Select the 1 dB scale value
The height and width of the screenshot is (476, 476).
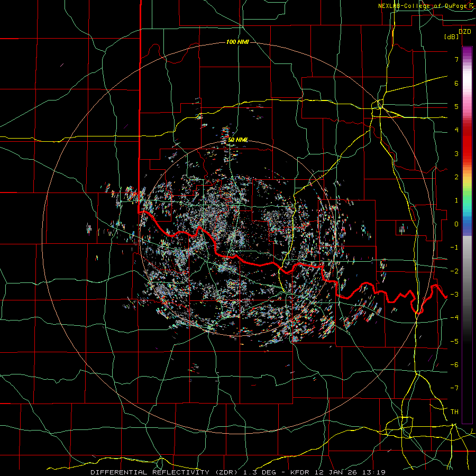[456, 200]
